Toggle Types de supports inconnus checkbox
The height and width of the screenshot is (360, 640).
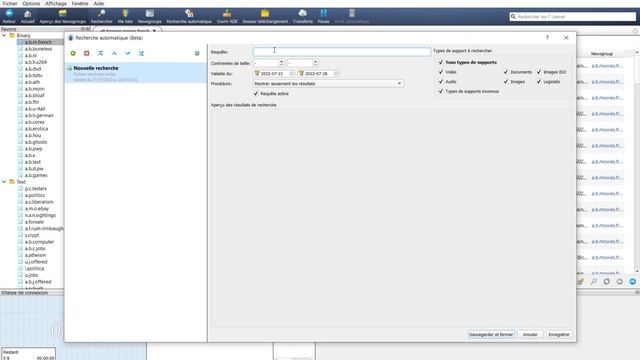pyautogui.click(x=441, y=91)
